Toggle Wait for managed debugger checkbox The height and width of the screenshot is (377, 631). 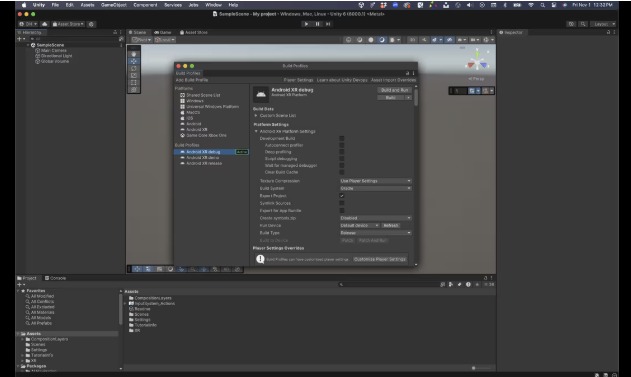click(x=342, y=165)
